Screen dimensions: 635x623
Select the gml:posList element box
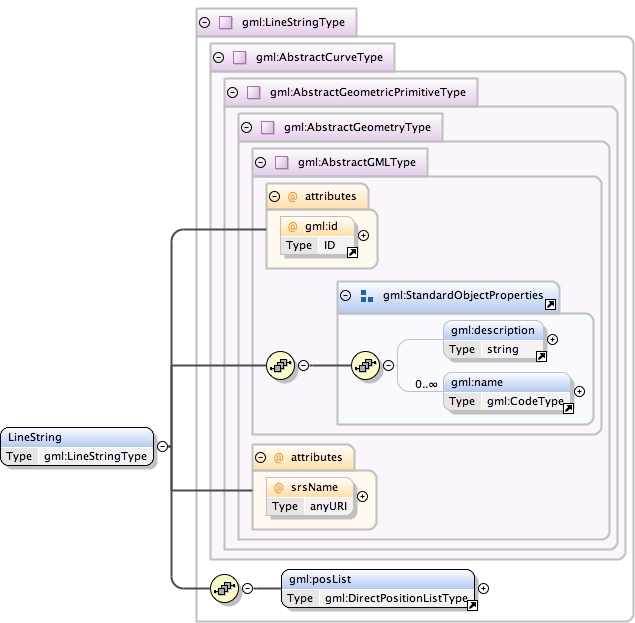(377, 588)
